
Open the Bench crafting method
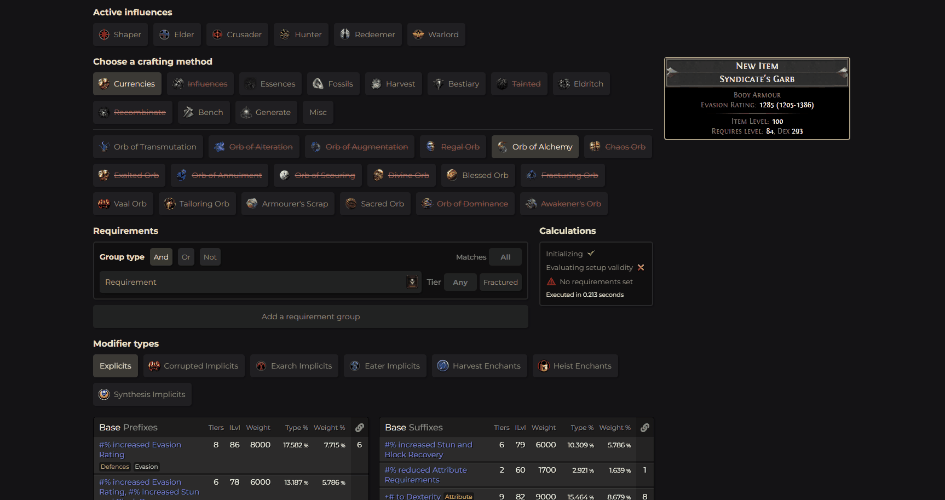204,112
